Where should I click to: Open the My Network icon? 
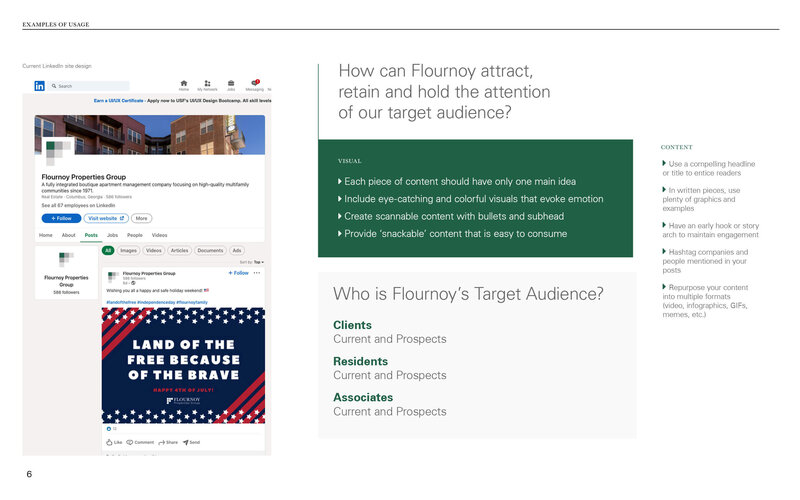(x=207, y=83)
